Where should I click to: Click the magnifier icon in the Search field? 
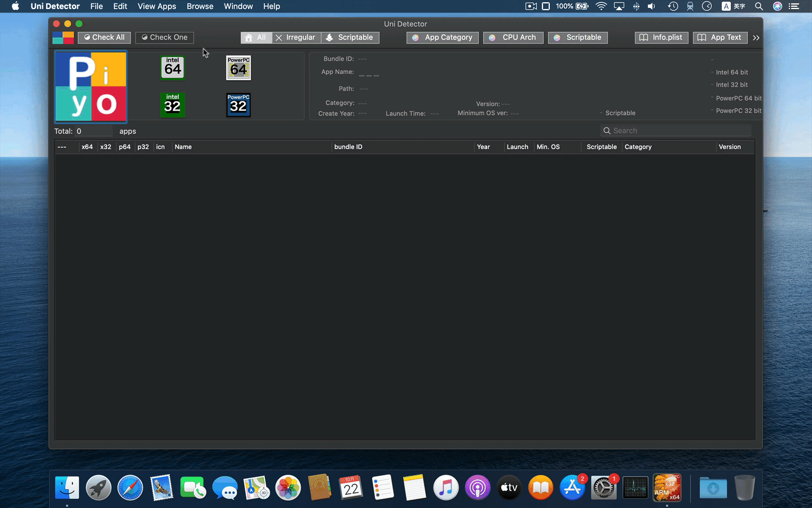pyautogui.click(x=607, y=130)
